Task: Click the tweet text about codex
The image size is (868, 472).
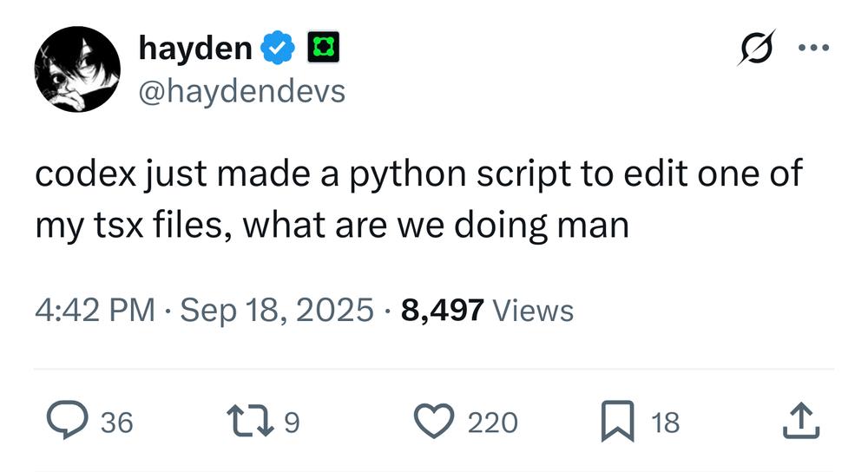Action: [x=417, y=200]
